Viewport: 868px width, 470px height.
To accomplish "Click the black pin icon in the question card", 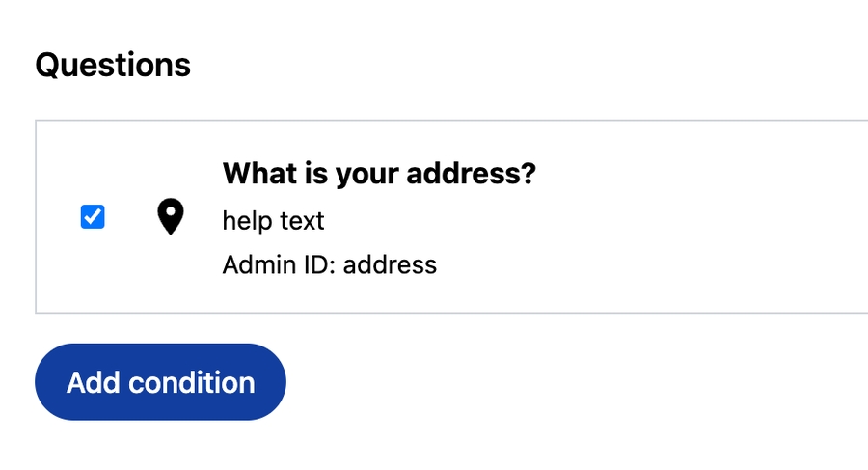I will click(x=170, y=217).
